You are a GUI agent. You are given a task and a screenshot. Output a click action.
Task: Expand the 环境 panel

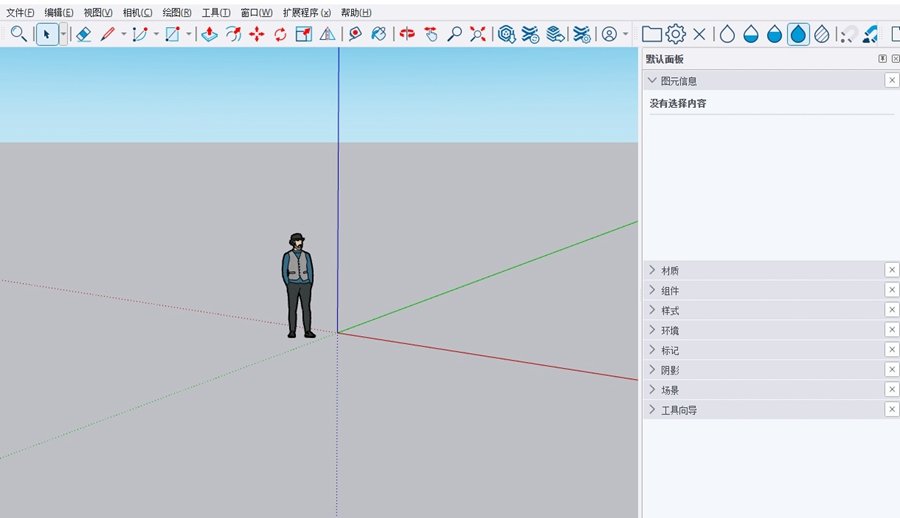pyautogui.click(x=652, y=330)
